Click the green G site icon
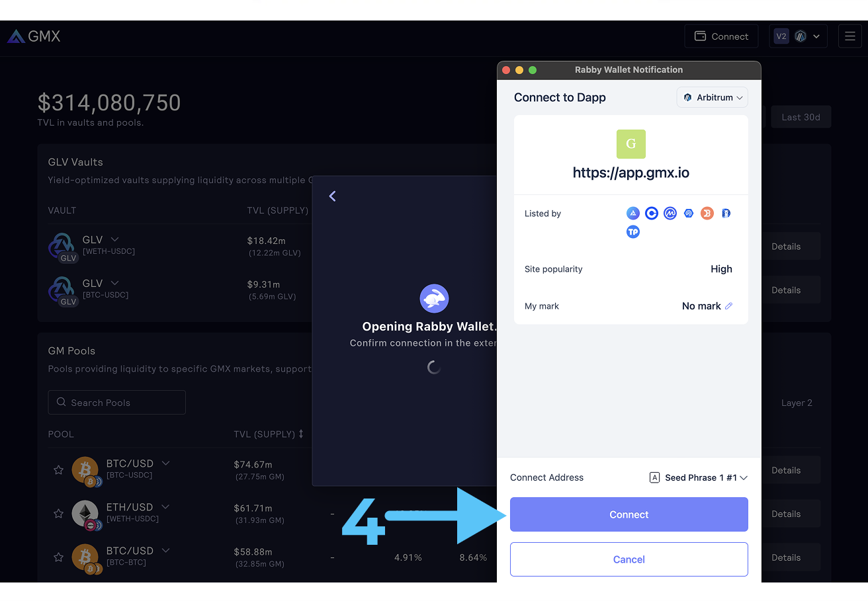The width and height of the screenshot is (868, 601). point(630,144)
